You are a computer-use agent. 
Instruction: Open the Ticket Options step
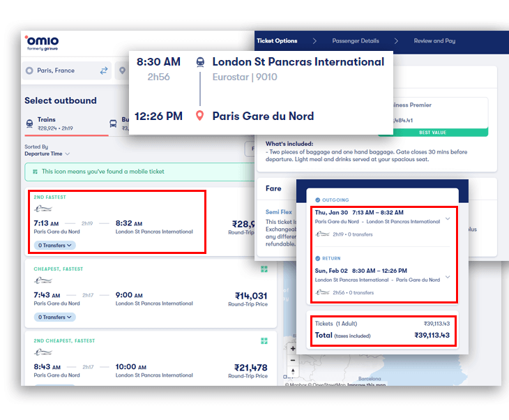tap(277, 41)
